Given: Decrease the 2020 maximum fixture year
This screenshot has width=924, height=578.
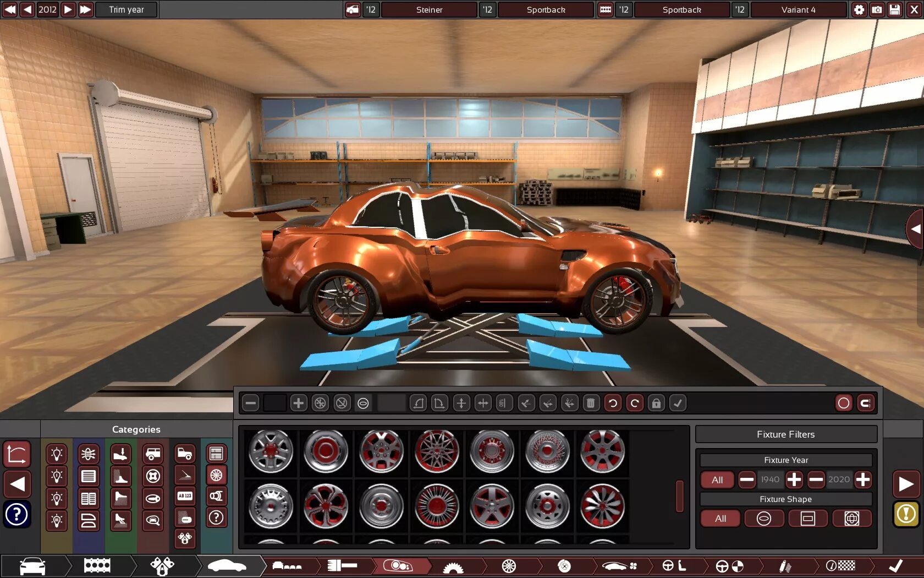Looking at the screenshot, I should [816, 480].
